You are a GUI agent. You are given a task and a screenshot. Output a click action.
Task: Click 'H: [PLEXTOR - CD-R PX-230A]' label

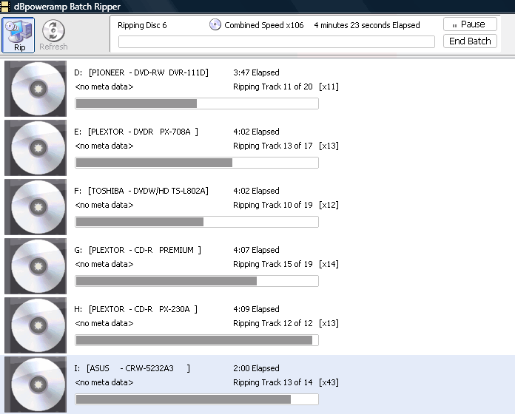tap(135, 309)
